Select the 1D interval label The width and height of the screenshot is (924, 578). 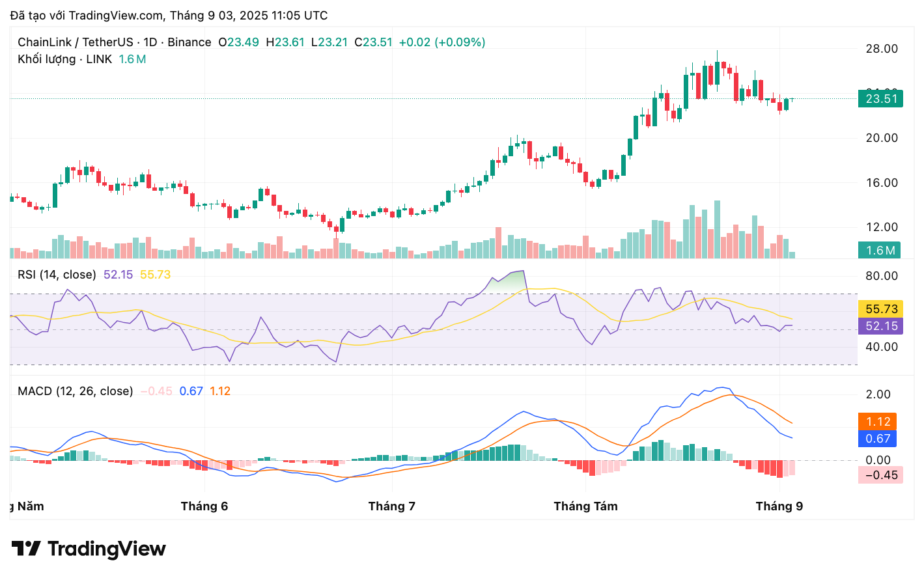coord(150,42)
